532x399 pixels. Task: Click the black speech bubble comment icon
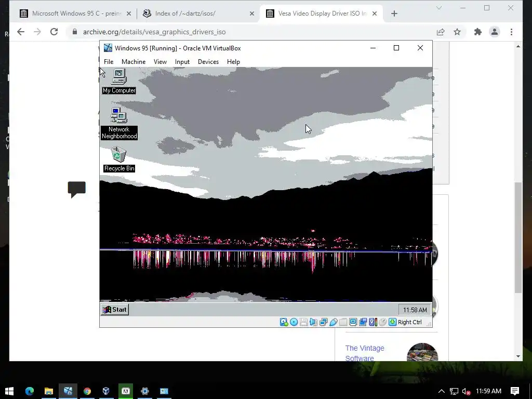point(77,189)
